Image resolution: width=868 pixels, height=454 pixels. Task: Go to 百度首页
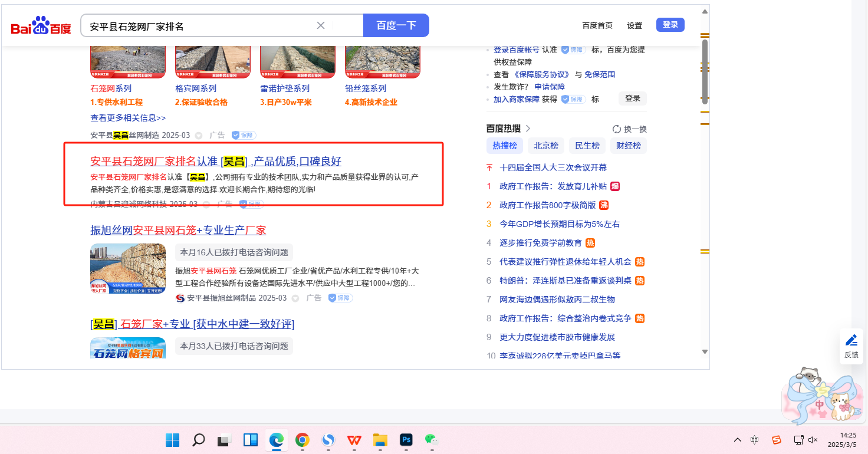[597, 25]
